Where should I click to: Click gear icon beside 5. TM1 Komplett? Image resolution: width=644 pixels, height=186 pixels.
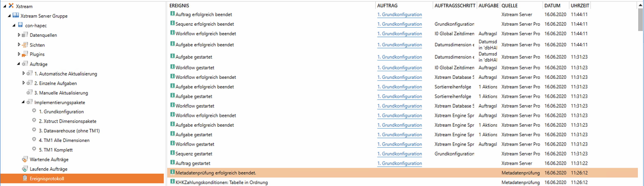click(34, 149)
